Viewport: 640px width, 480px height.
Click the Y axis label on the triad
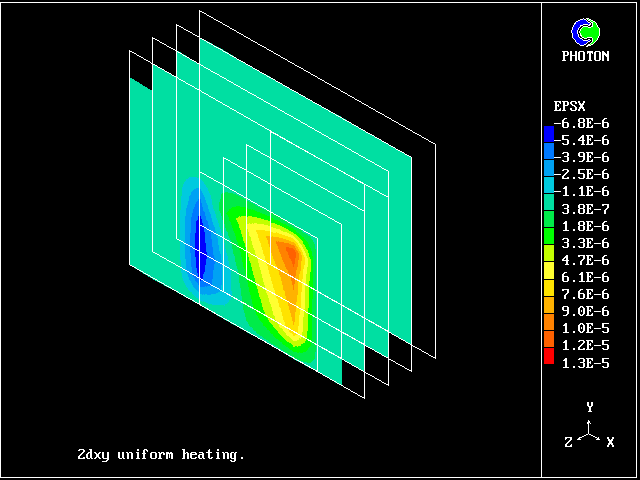pyautogui.click(x=590, y=407)
